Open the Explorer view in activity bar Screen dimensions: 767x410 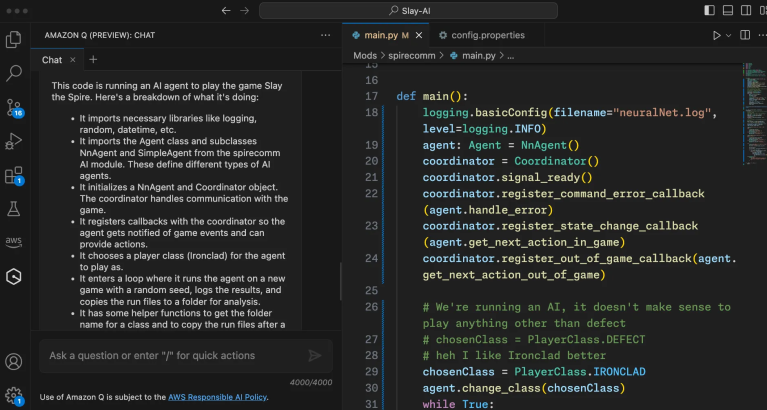14,40
